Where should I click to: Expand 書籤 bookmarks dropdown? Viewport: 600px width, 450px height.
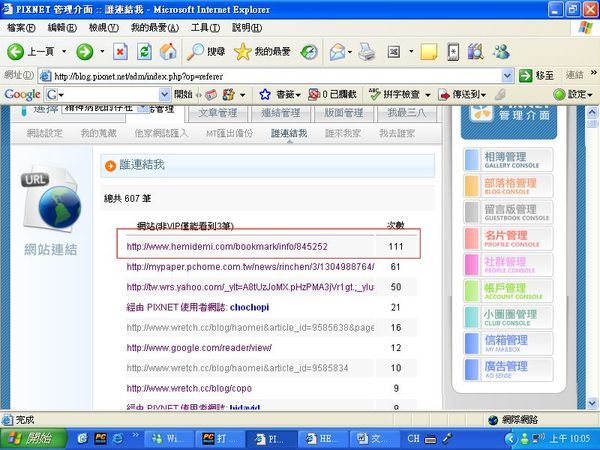298,95
